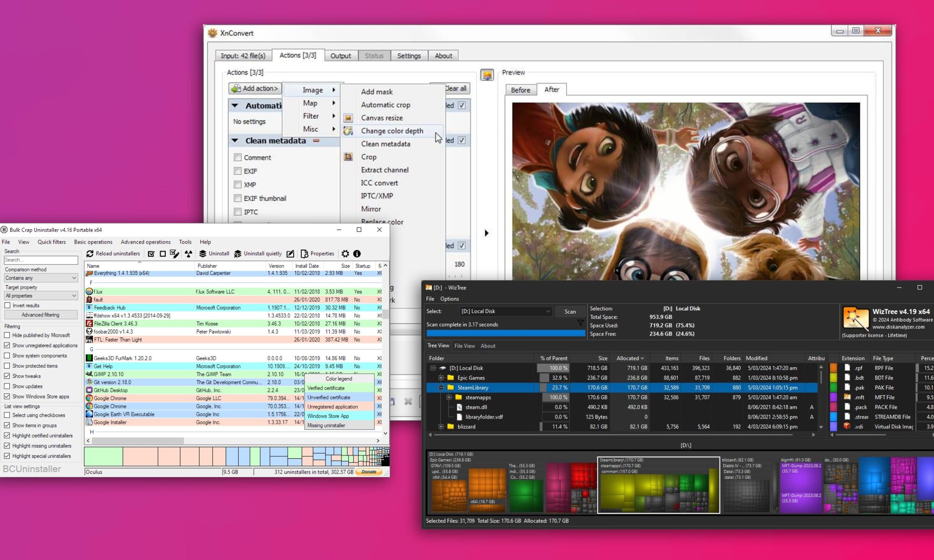Click the green .pak color swatch
The image size is (934, 560).
pos(833,387)
